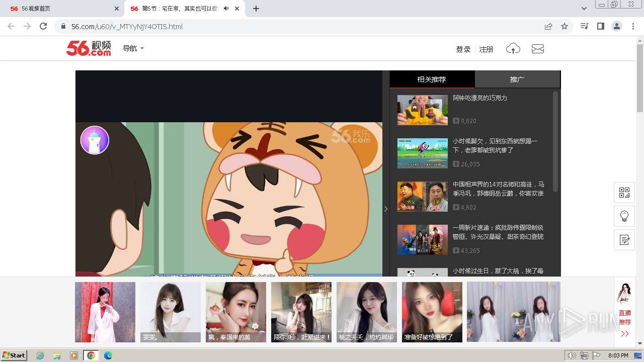Collapse the recommendation sidebar arrow

pyautogui.click(x=386, y=209)
